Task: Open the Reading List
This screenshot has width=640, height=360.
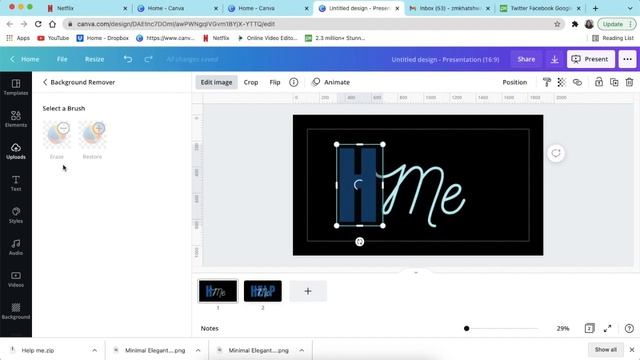Action: pyautogui.click(x=613, y=38)
